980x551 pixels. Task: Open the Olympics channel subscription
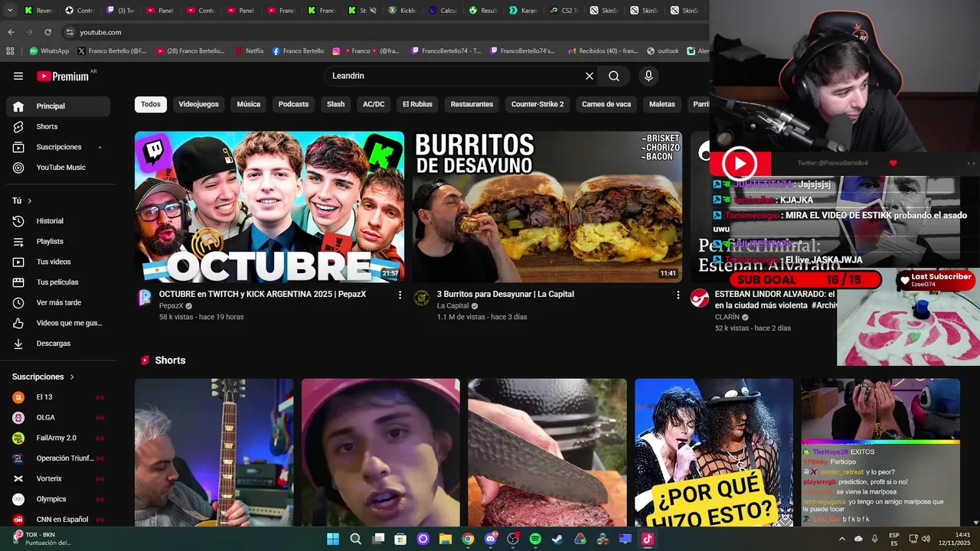(58, 499)
